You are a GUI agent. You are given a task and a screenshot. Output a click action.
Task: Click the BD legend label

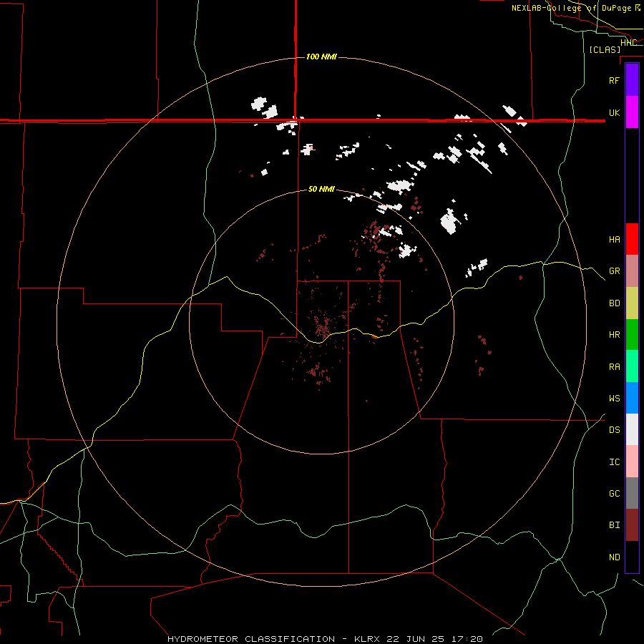click(x=614, y=303)
